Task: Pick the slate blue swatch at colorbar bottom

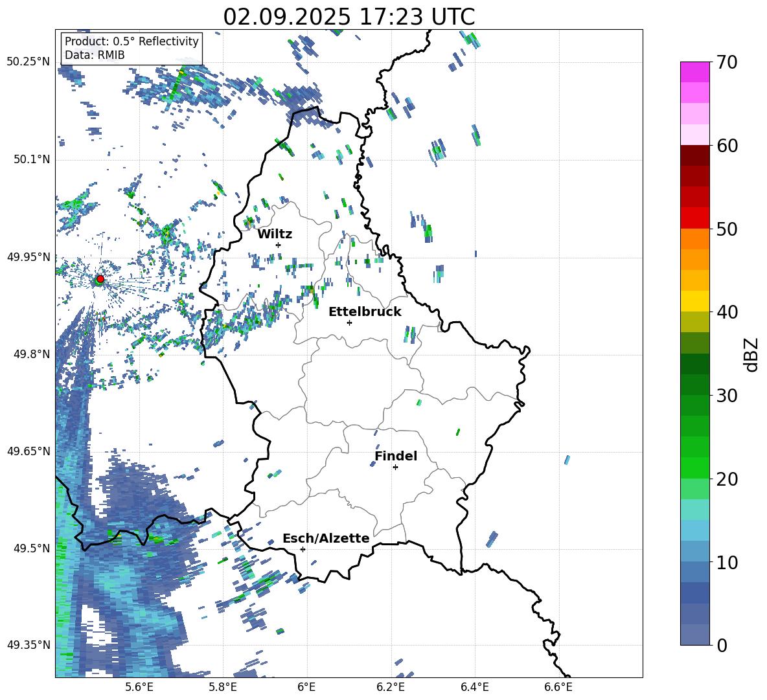Action: click(x=694, y=635)
